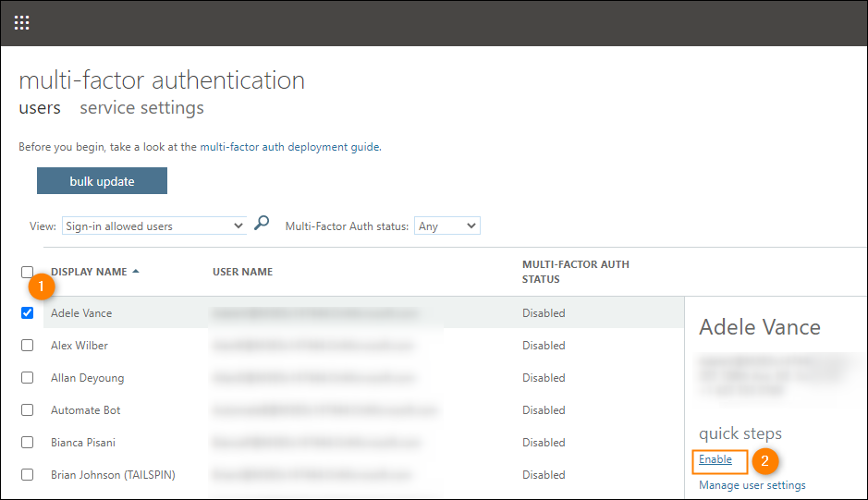This screenshot has height=500, width=868.
Task: Click the Enable quick step link
Action: [715, 459]
